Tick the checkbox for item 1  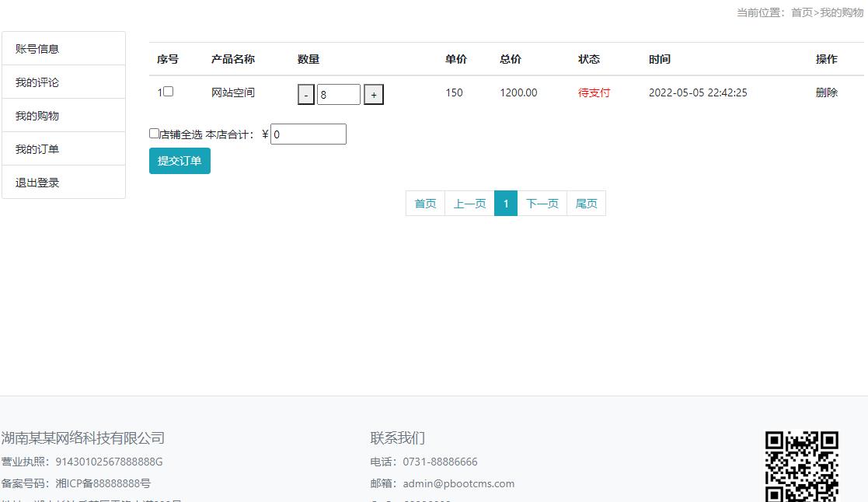click(x=168, y=92)
